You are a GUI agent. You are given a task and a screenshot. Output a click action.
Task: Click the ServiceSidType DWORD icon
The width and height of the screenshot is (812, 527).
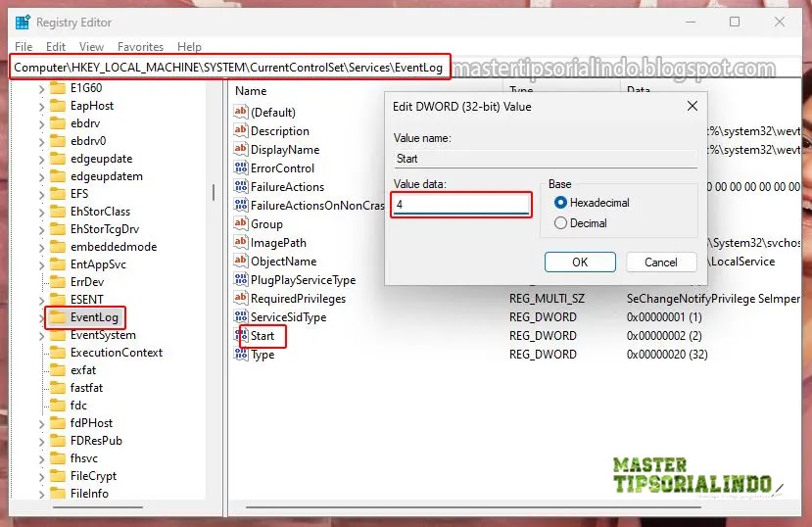[x=240, y=316]
